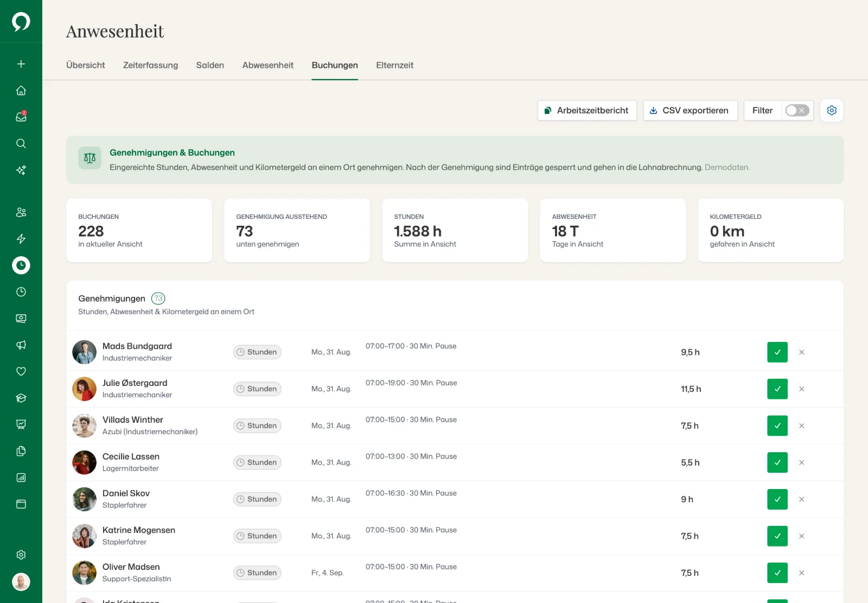Open the documents icon in the sidebar
The height and width of the screenshot is (603, 868).
[x=21, y=451]
